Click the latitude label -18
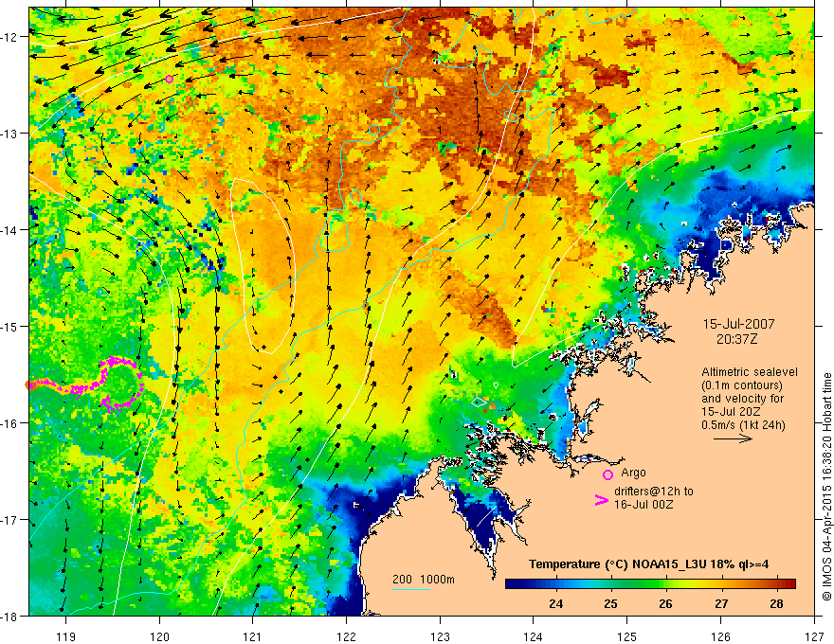Image resolution: width=834 pixels, height=644 pixels. point(10,616)
